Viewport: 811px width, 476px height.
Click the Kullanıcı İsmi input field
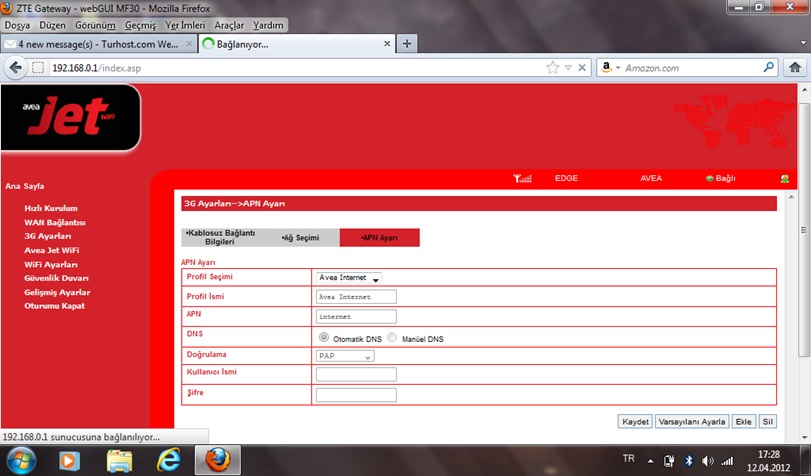pyautogui.click(x=356, y=375)
